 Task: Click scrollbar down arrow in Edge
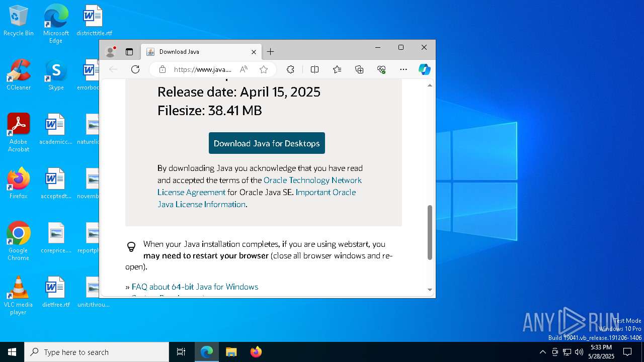point(430,290)
